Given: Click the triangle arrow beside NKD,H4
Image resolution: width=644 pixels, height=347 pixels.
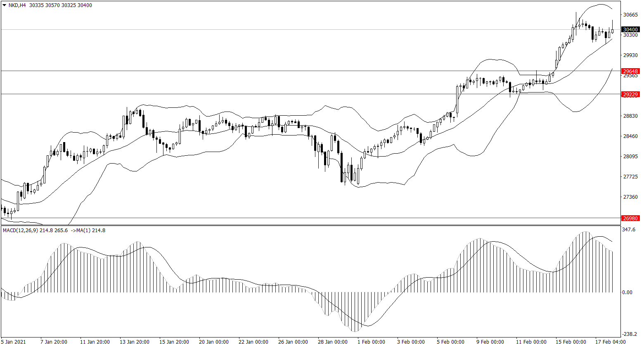Looking at the screenshot, I should [x=4, y=5].
